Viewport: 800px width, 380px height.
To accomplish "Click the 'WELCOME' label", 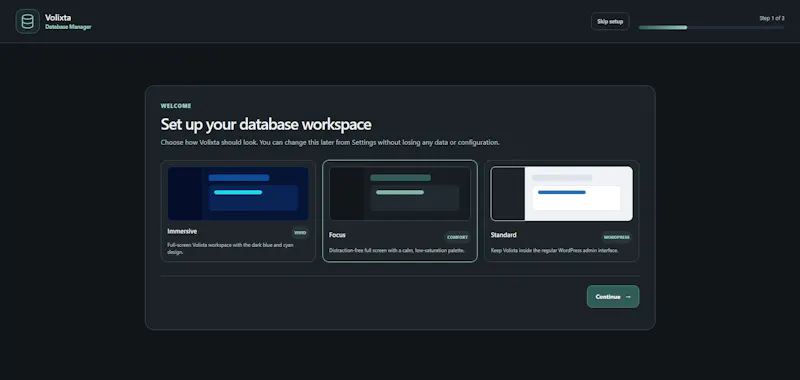I will (176, 106).
